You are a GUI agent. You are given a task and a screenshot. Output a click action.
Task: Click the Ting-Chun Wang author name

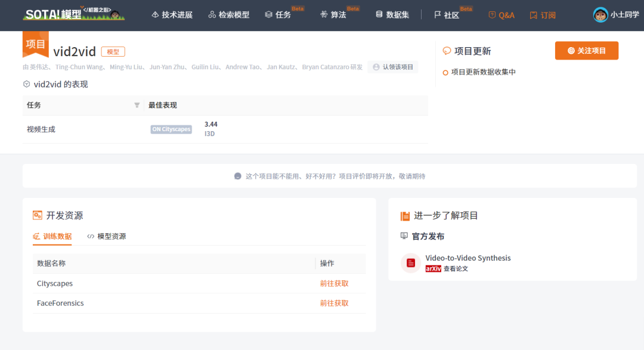(x=79, y=67)
